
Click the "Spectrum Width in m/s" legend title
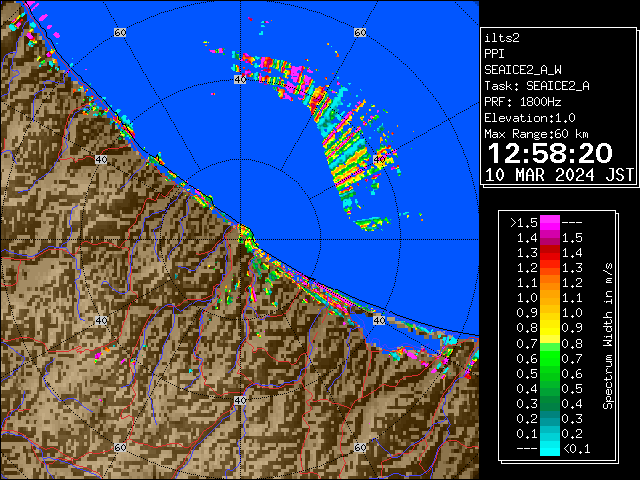tap(608, 336)
